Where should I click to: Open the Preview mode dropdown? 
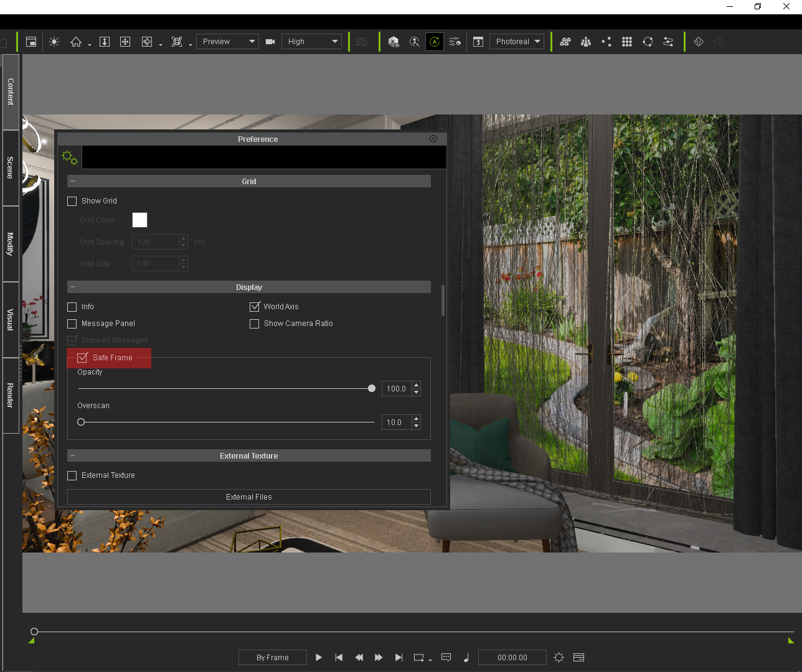(x=227, y=42)
